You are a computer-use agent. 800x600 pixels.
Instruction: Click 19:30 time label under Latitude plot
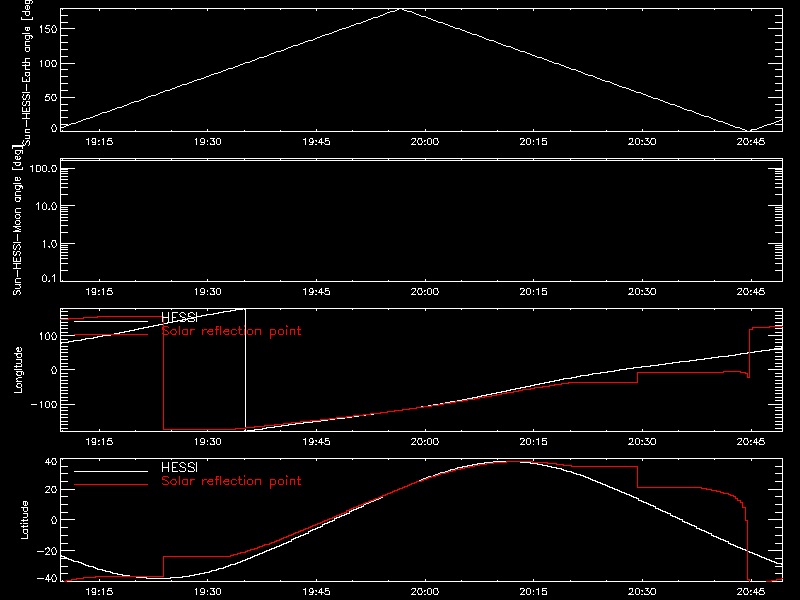[208, 592]
